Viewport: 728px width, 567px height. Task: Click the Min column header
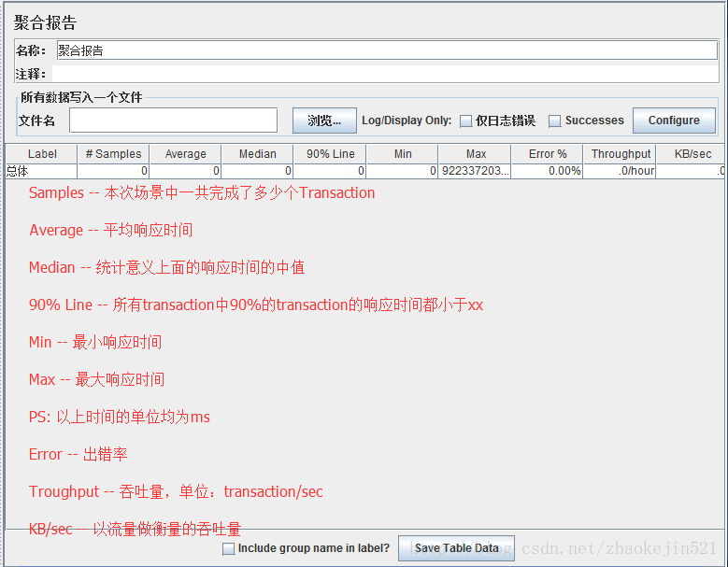tap(403, 153)
